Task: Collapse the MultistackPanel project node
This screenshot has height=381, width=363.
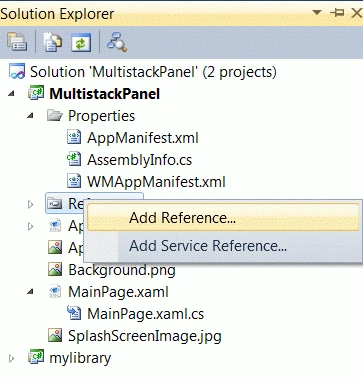Action: 12,94
